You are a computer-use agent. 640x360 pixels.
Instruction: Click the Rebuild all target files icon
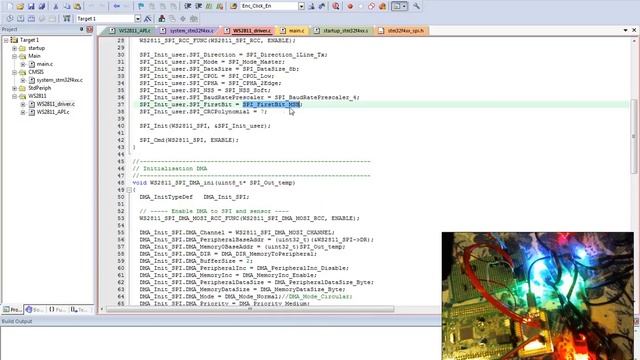pyautogui.click(x=31, y=19)
